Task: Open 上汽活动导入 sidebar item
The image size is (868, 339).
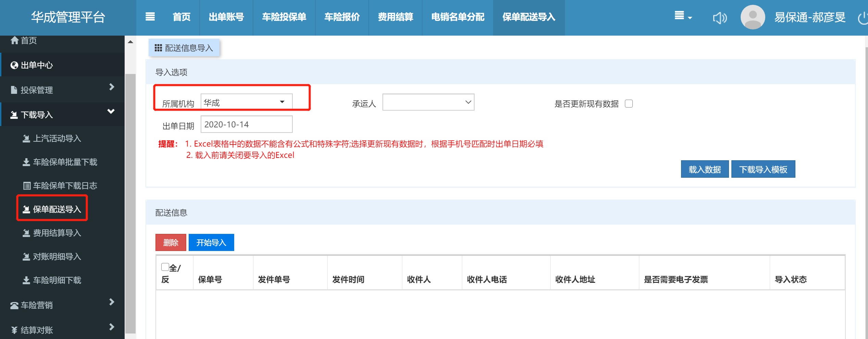Action: tap(62, 138)
